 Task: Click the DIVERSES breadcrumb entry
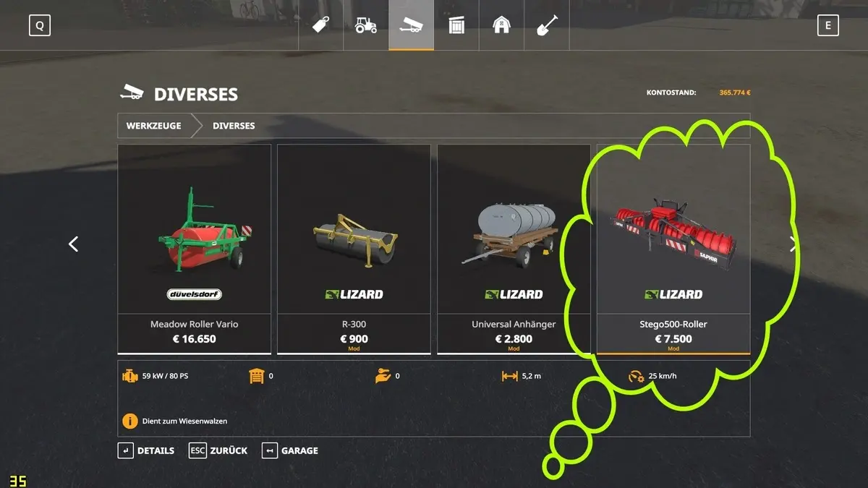coord(234,126)
